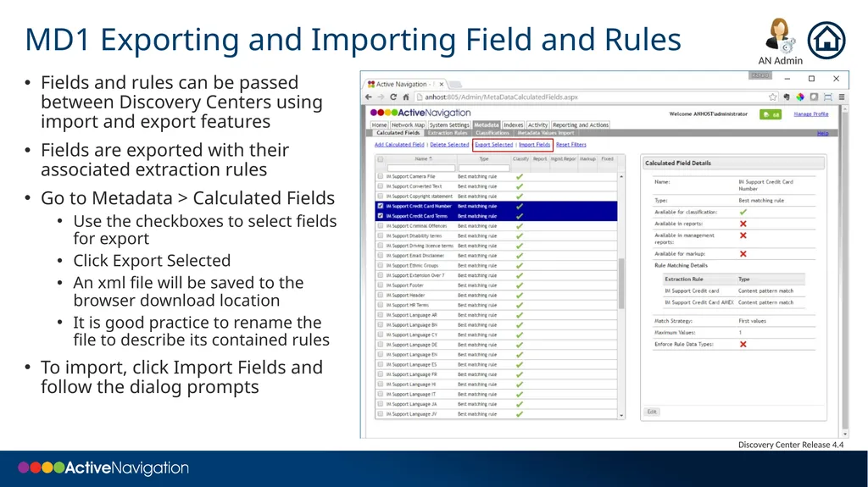
Task: Click the red X for Available in reports
Action: point(743,224)
